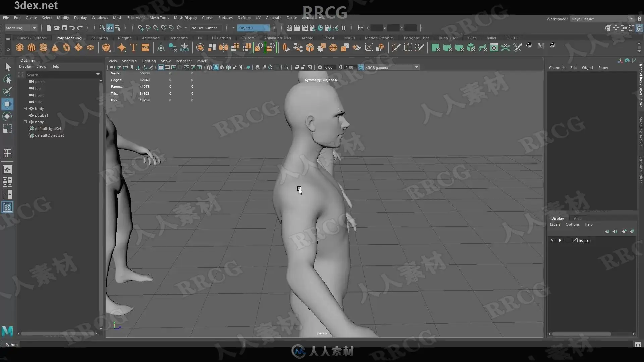Click the Extrude shelf icon

click(286, 48)
